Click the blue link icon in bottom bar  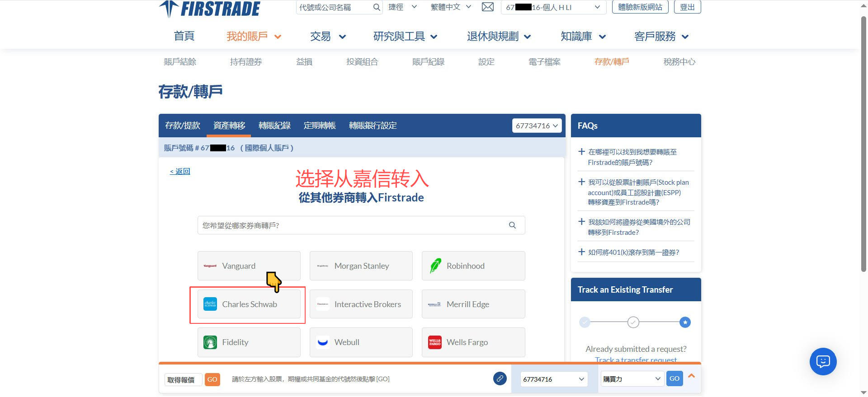pos(500,378)
